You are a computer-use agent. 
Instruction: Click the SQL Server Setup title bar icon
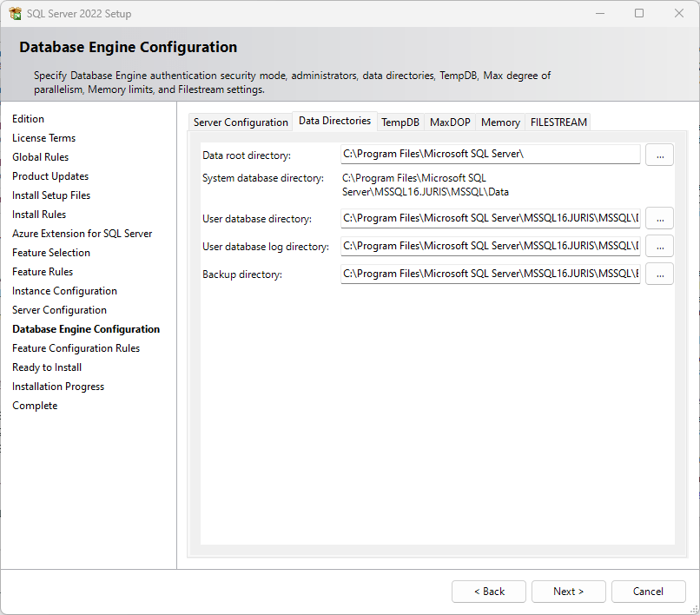tap(16, 13)
